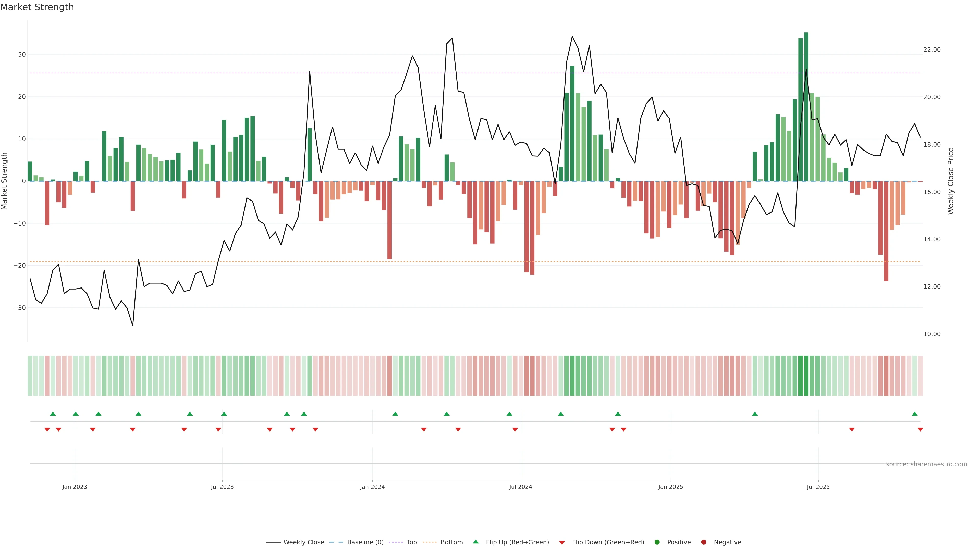Click the first red flip-down triangle marker

[x=47, y=429]
